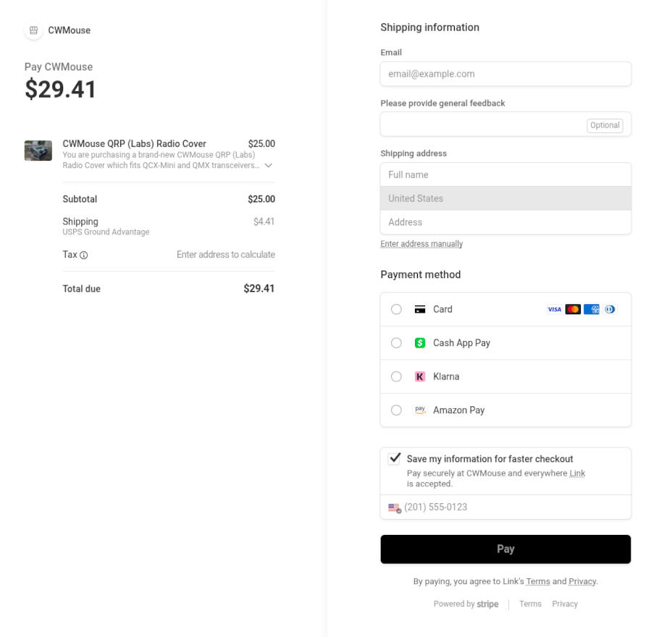Click the Enter address manually link
The image size is (672, 637).
tap(421, 244)
